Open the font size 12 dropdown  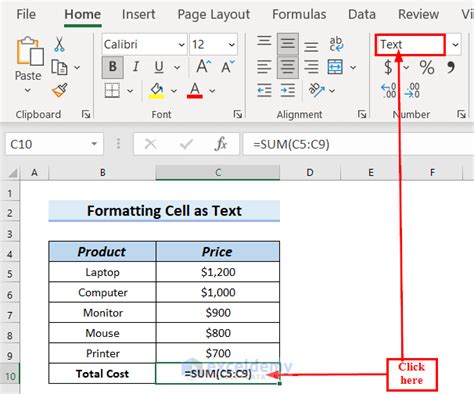(x=231, y=44)
